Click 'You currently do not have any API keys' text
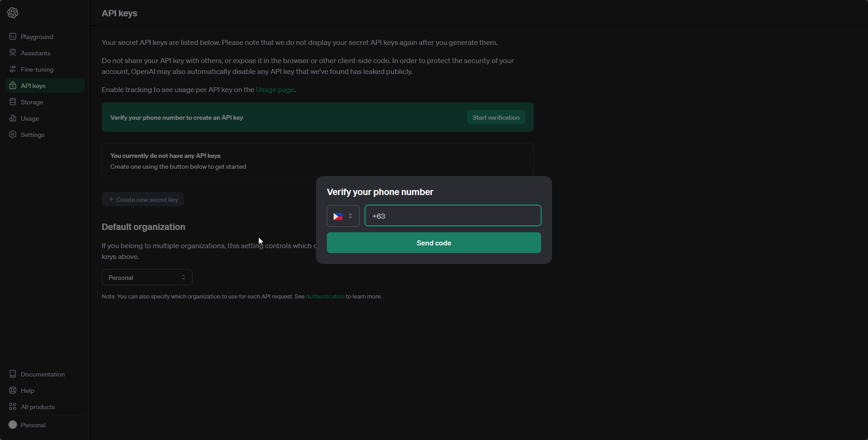The image size is (868, 440). (x=165, y=156)
